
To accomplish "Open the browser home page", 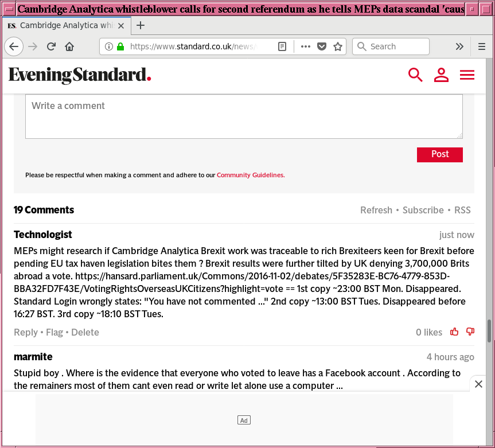I will coord(69,46).
